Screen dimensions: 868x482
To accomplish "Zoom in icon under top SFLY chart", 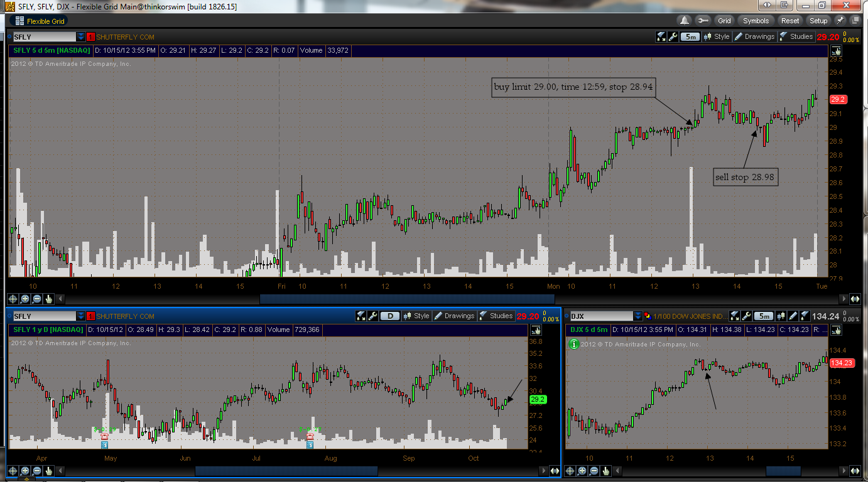I will (25, 299).
